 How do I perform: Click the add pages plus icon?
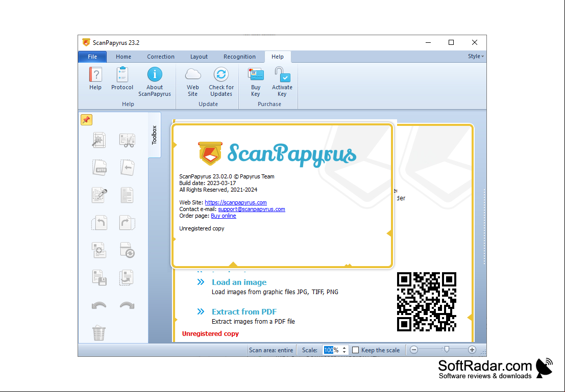click(99, 250)
